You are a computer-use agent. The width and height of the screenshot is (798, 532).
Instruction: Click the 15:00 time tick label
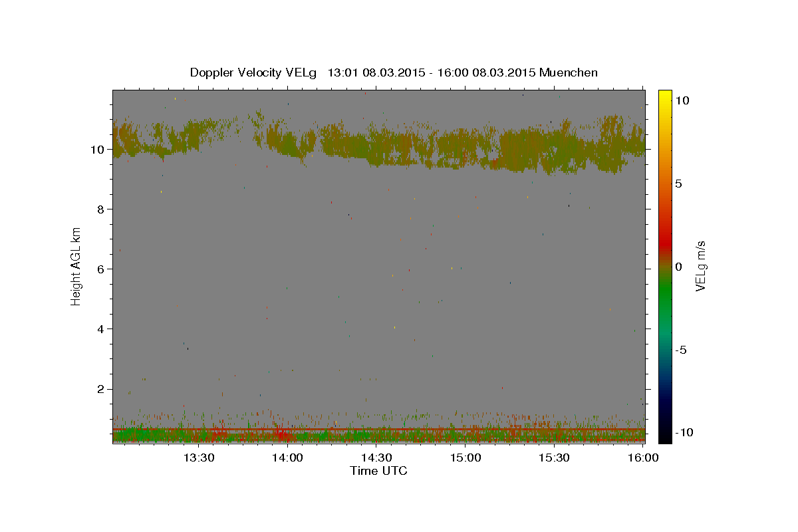[x=465, y=458]
